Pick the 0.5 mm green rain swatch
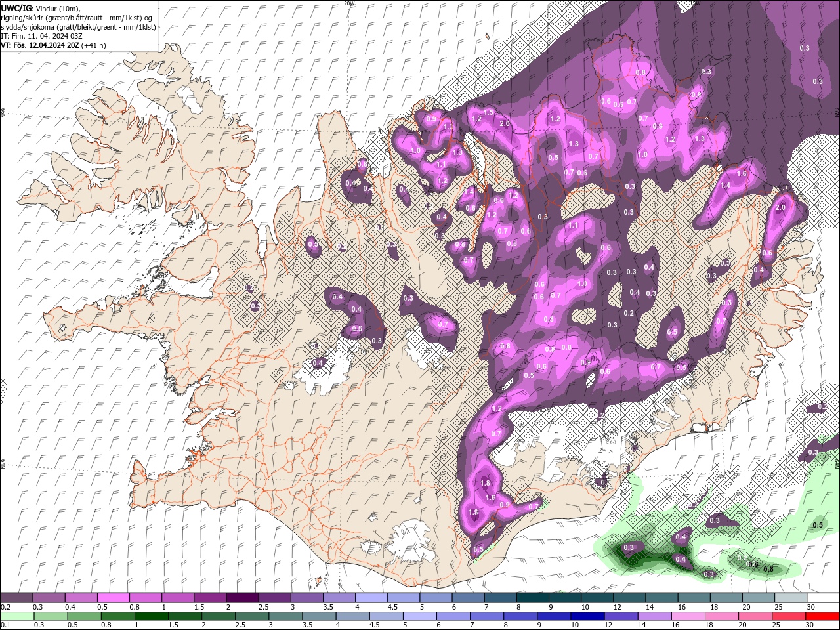The height and width of the screenshot is (630, 840). (85, 616)
